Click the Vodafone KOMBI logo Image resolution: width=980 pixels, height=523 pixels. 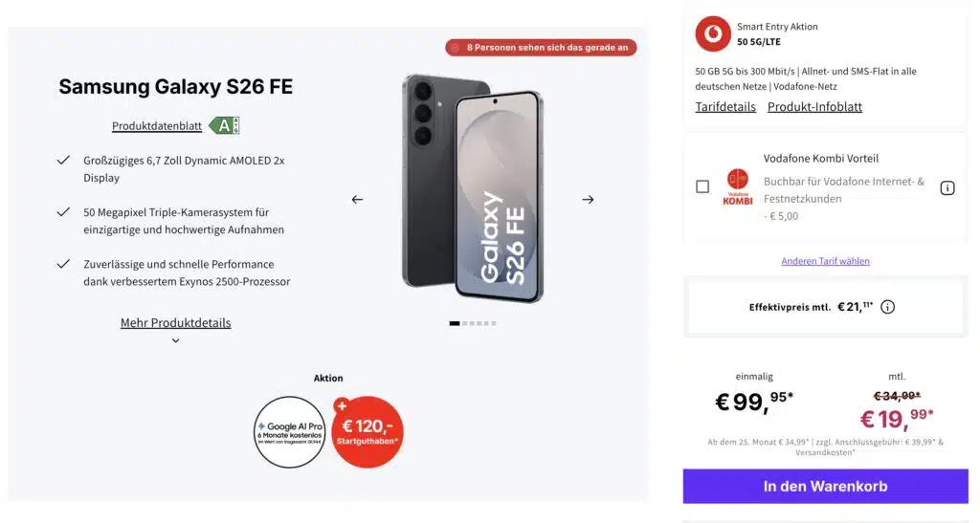[x=738, y=186]
